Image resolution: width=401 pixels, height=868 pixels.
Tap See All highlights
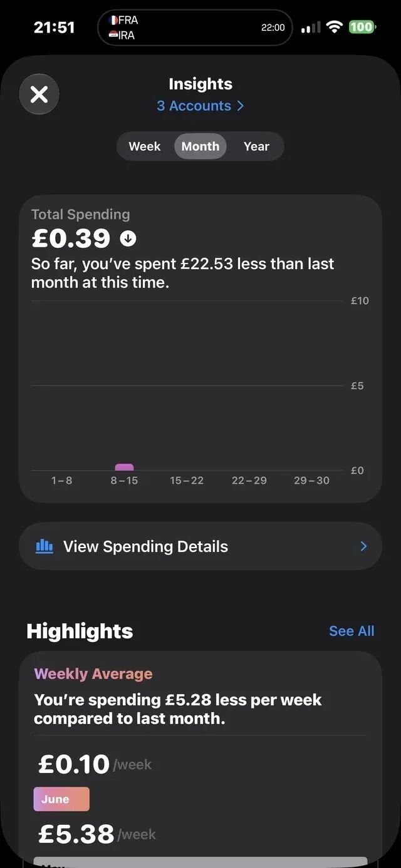352,631
